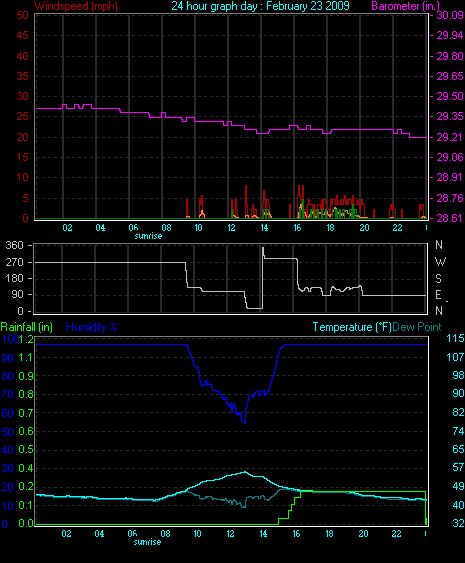Click the sunrise marker under the wind graph
Viewport: 465px width, 563px height.
coord(148,236)
